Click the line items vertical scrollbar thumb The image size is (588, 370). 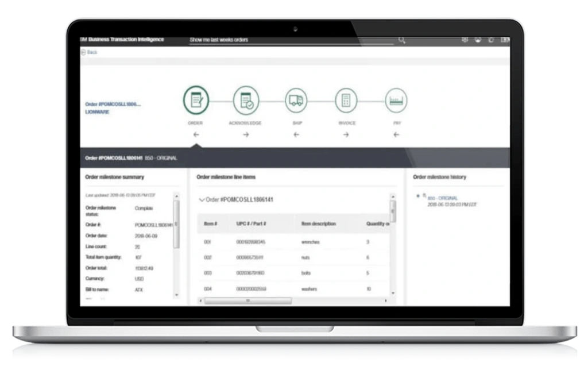click(x=393, y=212)
